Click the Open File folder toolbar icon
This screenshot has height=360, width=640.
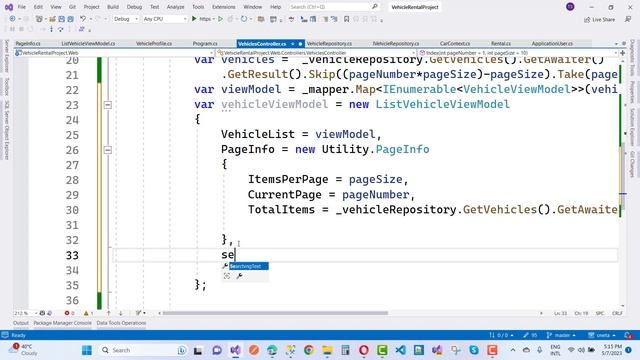click(52, 19)
